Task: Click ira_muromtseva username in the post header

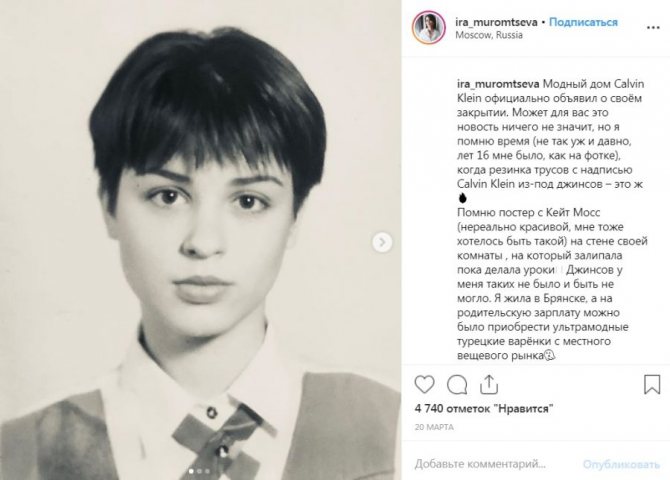Action: (x=496, y=22)
